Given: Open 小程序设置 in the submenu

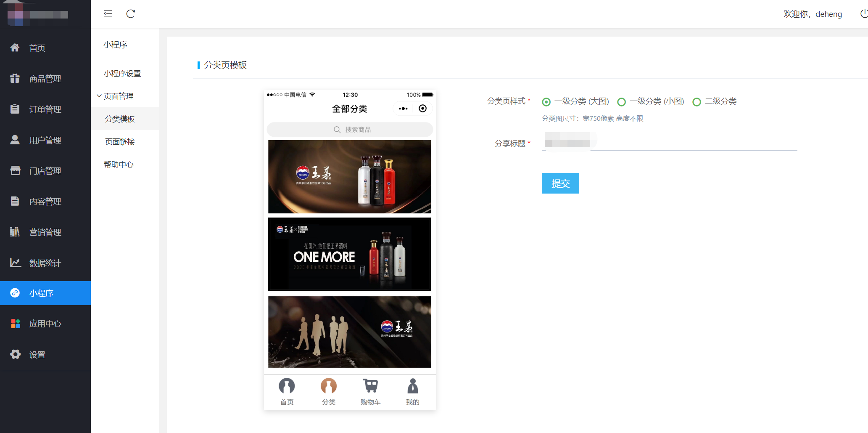Looking at the screenshot, I should [x=122, y=73].
